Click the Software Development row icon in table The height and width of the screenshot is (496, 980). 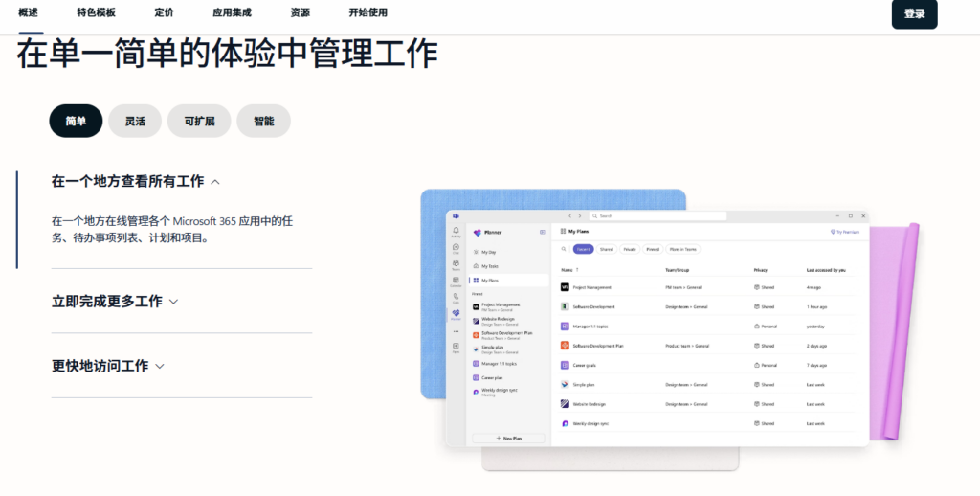pyautogui.click(x=565, y=306)
